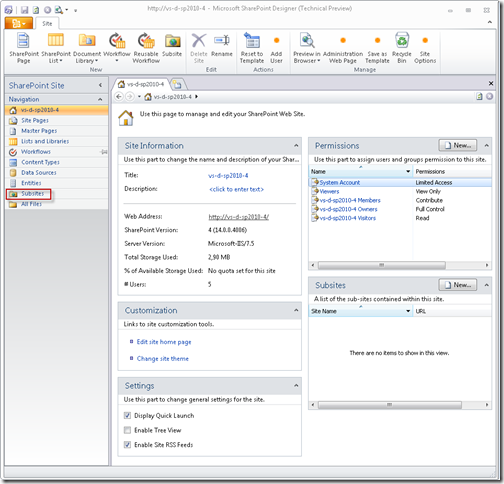Click the Add User ribbon button
Viewport: 504px width, 484px height.
[x=276, y=48]
